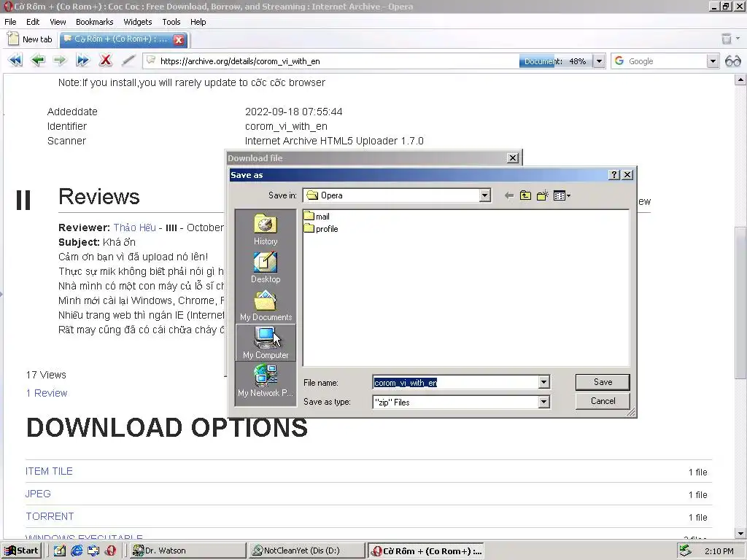Click the page icon in address bar
This screenshot has height=560, width=747.
tap(151, 61)
